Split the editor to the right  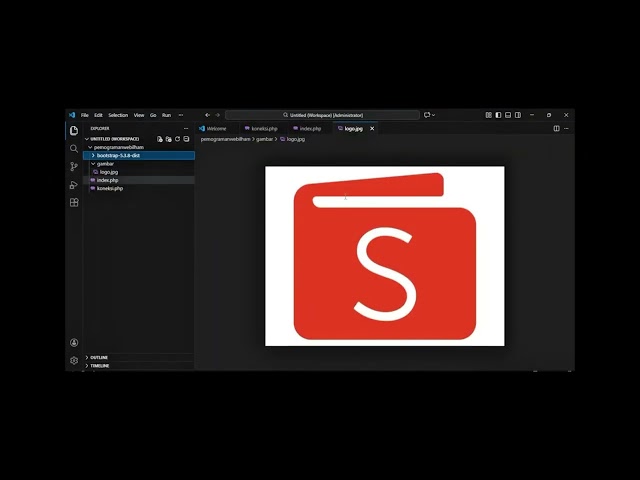click(556, 129)
